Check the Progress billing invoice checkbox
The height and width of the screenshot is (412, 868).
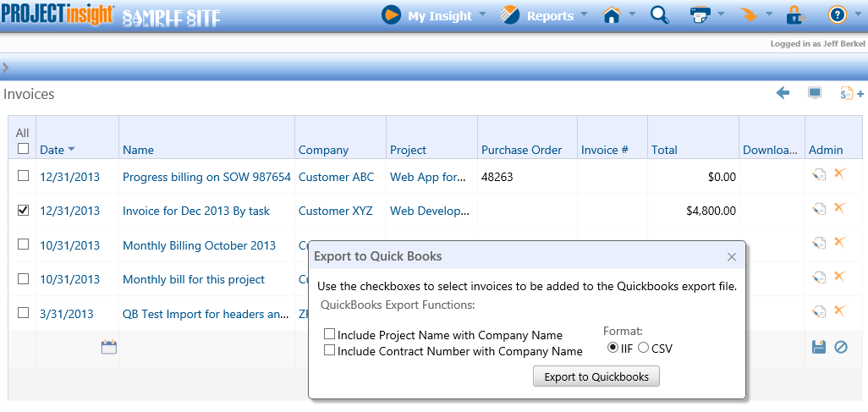(23, 175)
